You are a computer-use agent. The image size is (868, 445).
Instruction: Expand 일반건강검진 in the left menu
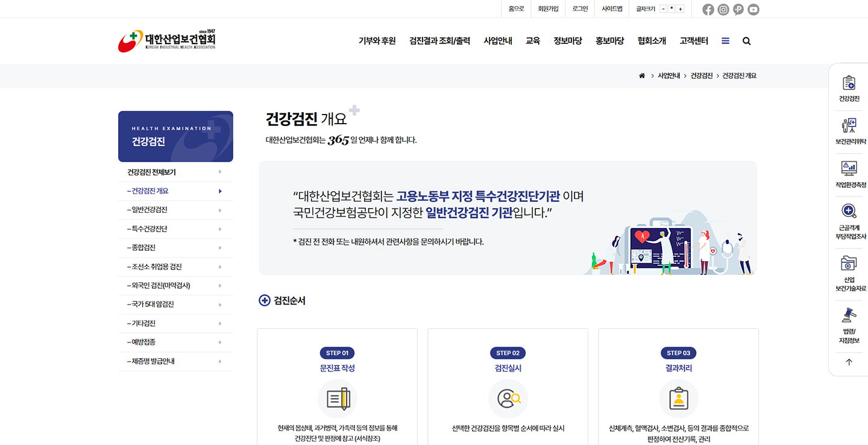175,210
